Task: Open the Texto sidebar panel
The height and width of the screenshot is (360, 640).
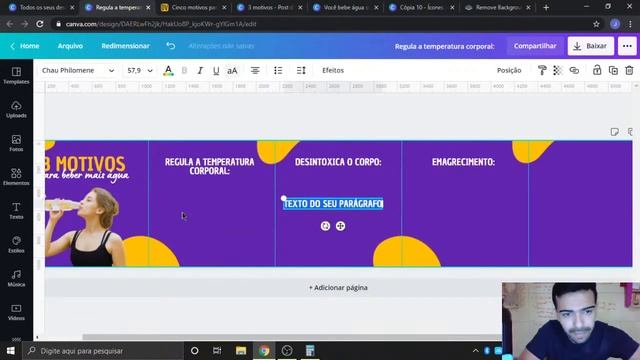Action: tap(16, 211)
